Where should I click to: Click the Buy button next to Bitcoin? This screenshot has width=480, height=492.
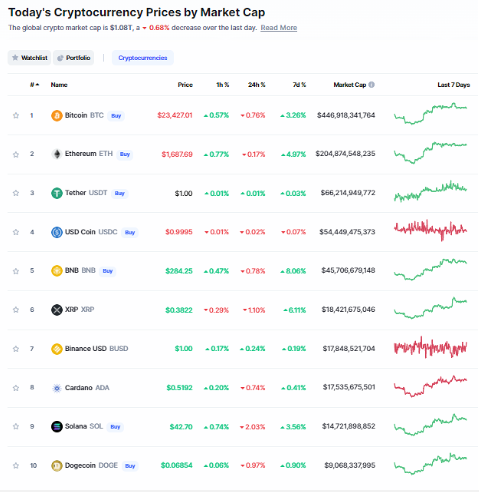click(116, 116)
